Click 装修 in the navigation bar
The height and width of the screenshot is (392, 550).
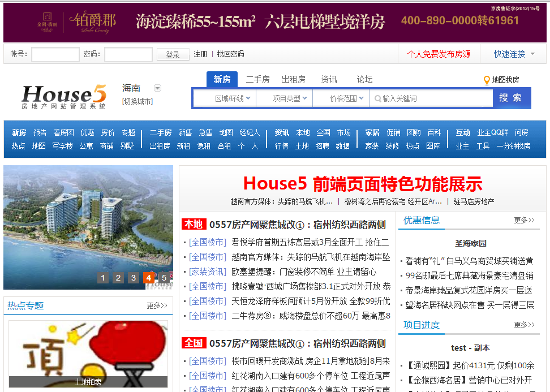pyautogui.click(x=392, y=146)
